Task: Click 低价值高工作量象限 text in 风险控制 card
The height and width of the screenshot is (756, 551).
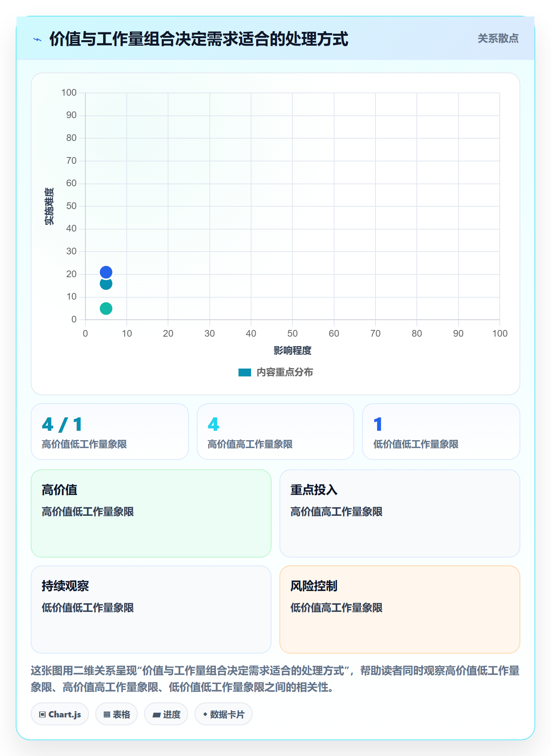Action: 337,608
